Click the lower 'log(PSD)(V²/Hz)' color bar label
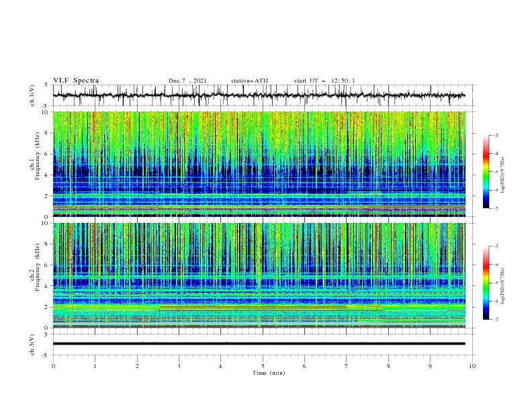Viewport: 532px width, 411px height. click(x=502, y=285)
